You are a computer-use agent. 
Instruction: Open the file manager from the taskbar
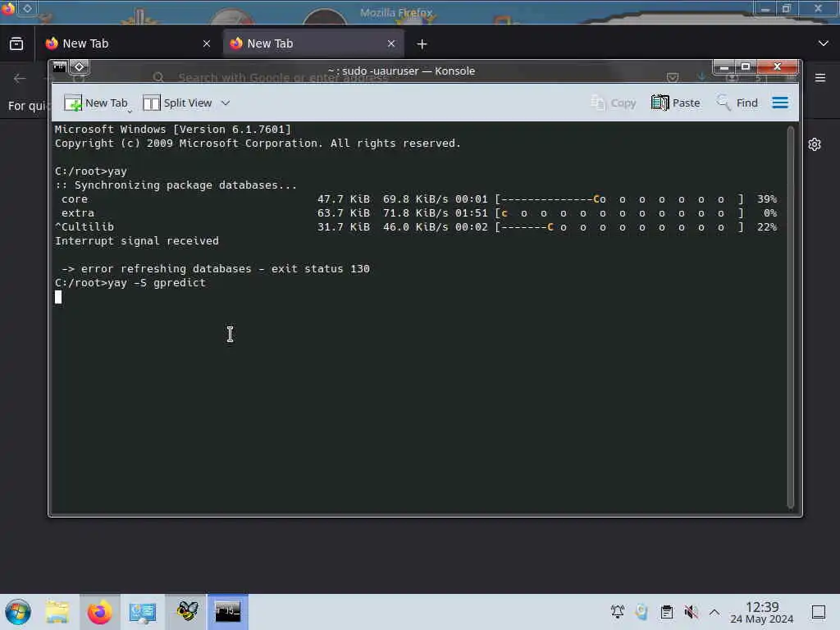point(57,612)
